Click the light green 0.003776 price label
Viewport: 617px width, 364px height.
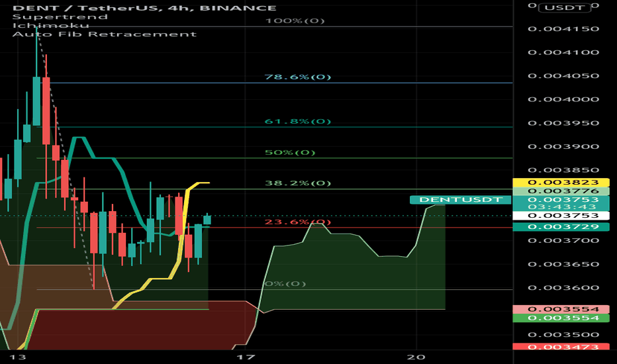pyautogui.click(x=561, y=191)
